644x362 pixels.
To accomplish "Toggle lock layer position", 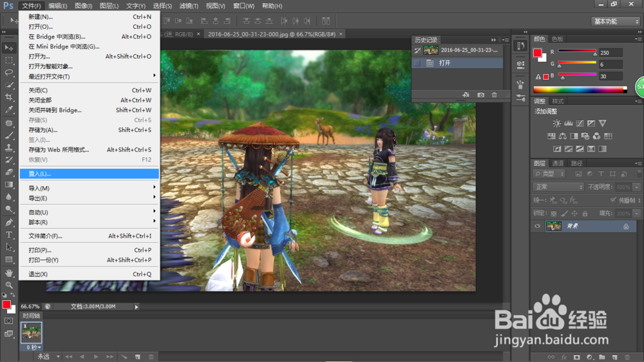I will [x=574, y=213].
